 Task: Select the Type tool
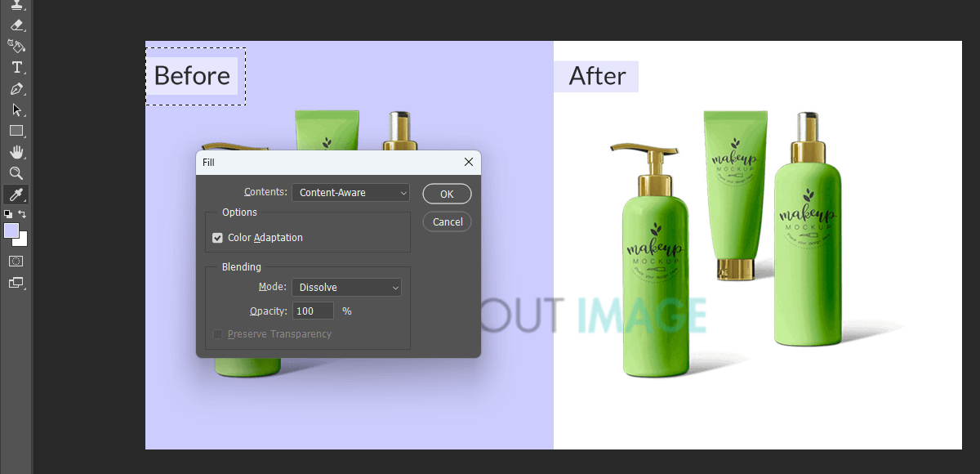click(x=16, y=68)
